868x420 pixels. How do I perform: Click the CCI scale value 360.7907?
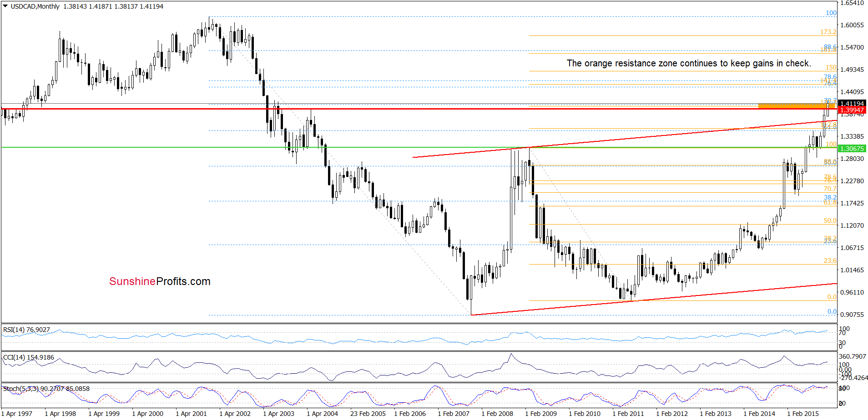pyautogui.click(x=853, y=357)
